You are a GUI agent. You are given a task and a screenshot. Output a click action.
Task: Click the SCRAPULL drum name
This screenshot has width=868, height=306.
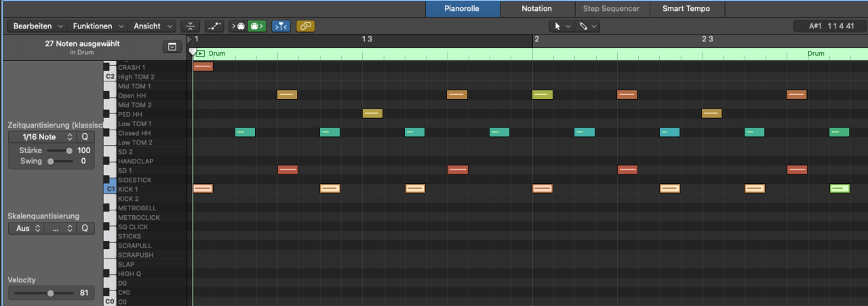tap(135, 245)
